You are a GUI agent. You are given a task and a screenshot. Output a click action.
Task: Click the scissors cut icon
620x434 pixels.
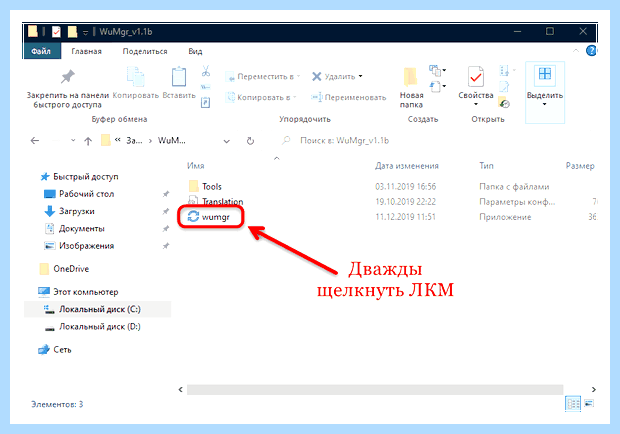coord(206,71)
